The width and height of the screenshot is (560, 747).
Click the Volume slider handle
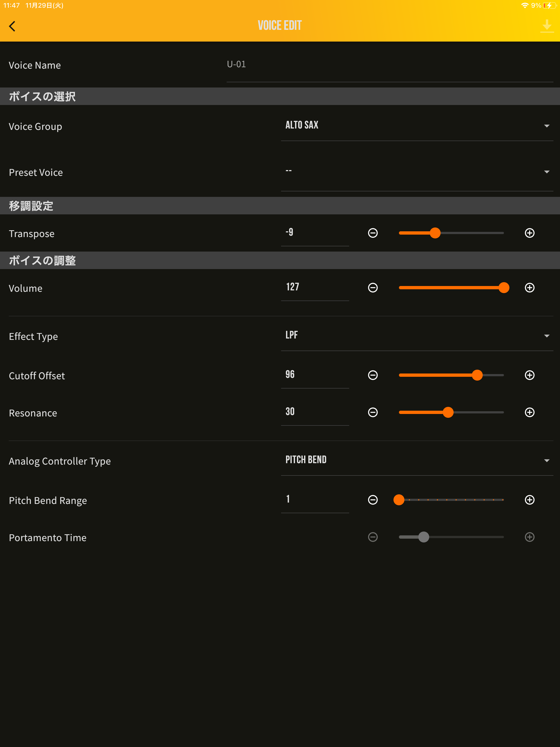coord(504,288)
